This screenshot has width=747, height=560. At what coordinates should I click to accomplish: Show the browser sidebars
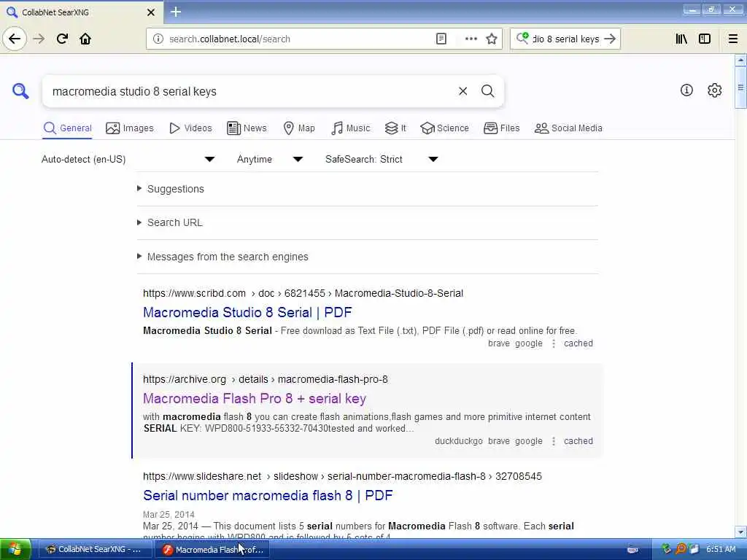pyautogui.click(x=705, y=39)
